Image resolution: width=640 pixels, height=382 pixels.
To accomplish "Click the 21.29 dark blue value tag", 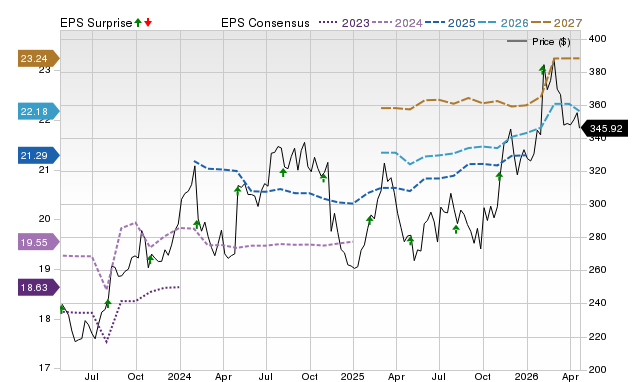I will click(38, 155).
